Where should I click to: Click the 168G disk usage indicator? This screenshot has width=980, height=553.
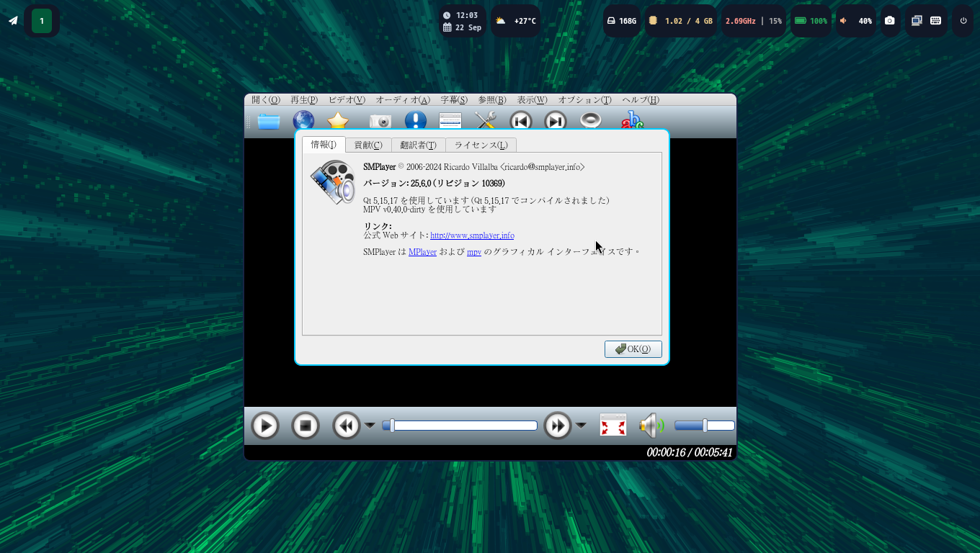click(622, 21)
